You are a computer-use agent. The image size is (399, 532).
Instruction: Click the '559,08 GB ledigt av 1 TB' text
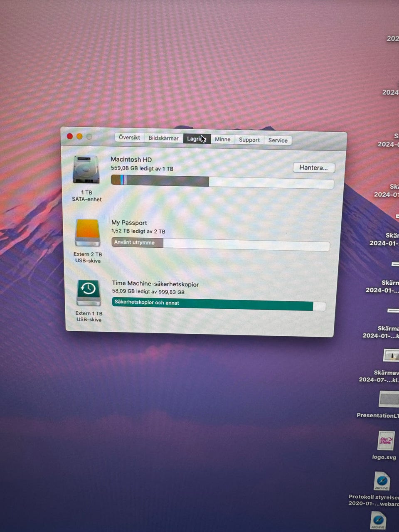click(142, 169)
